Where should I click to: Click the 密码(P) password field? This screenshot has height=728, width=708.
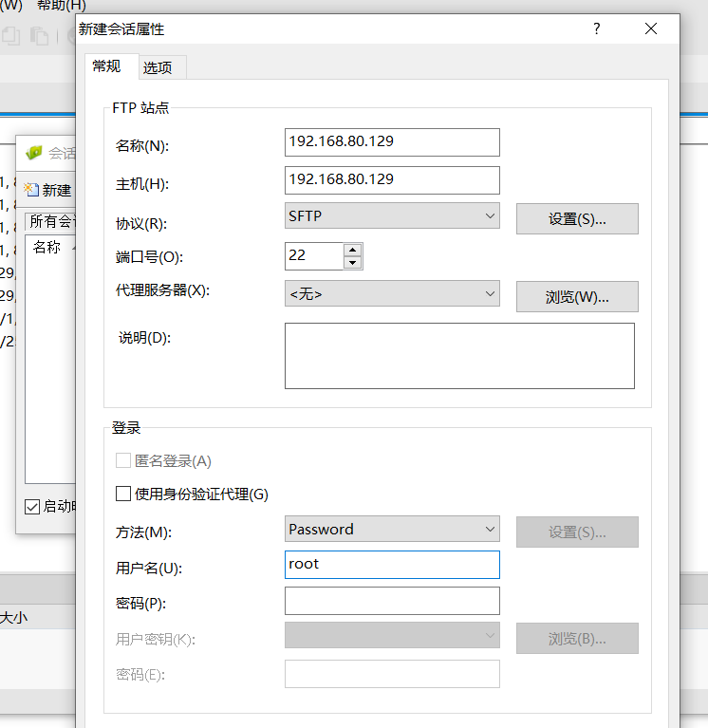tap(392, 601)
